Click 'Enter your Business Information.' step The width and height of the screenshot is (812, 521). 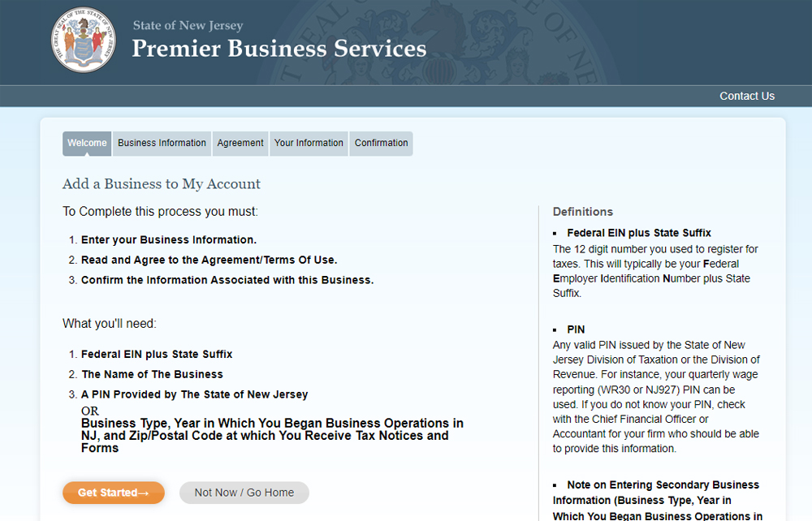[x=169, y=240]
